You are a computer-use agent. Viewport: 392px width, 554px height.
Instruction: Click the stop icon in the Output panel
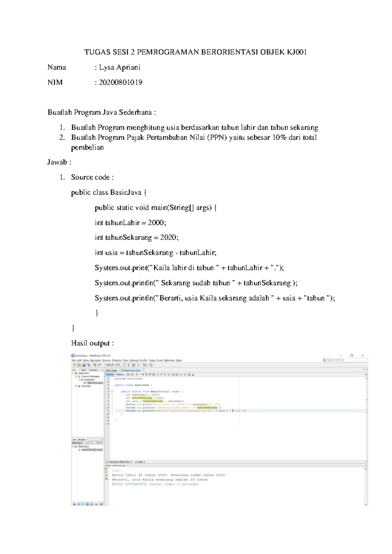tap(106, 475)
